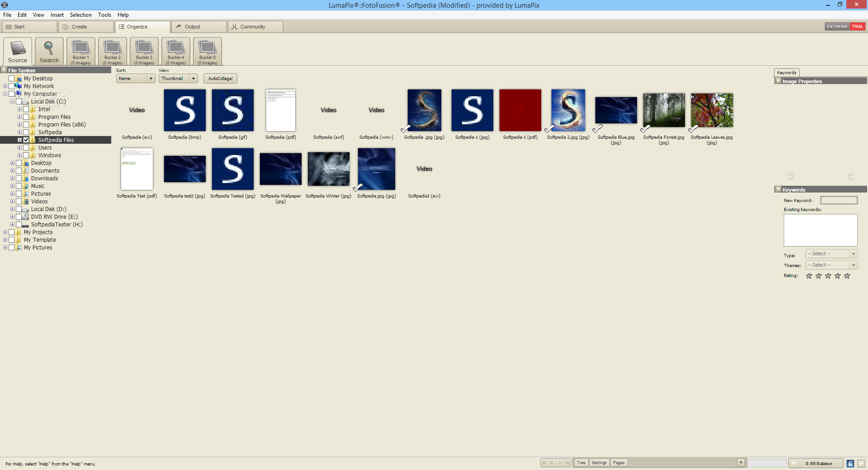This screenshot has width=868, height=470.
Task: Click the plus icon in status bar
Action: pyautogui.click(x=741, y=462)
